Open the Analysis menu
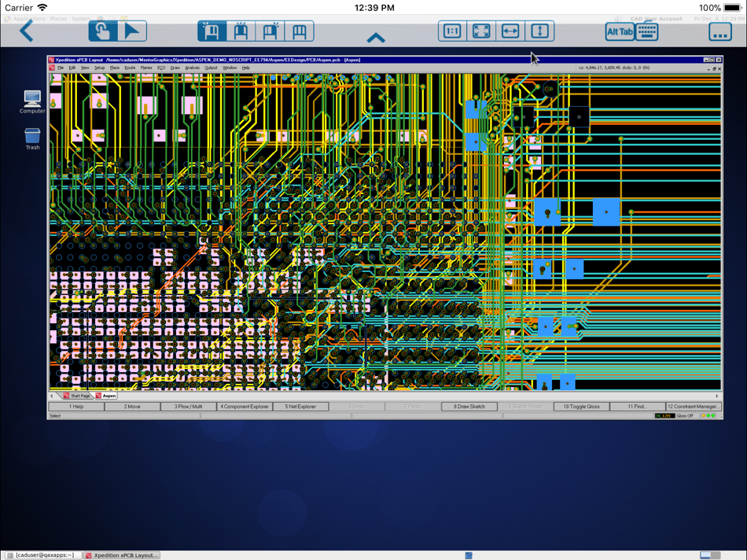This screenshot has height=560, width=747. (x=193, y=68)
